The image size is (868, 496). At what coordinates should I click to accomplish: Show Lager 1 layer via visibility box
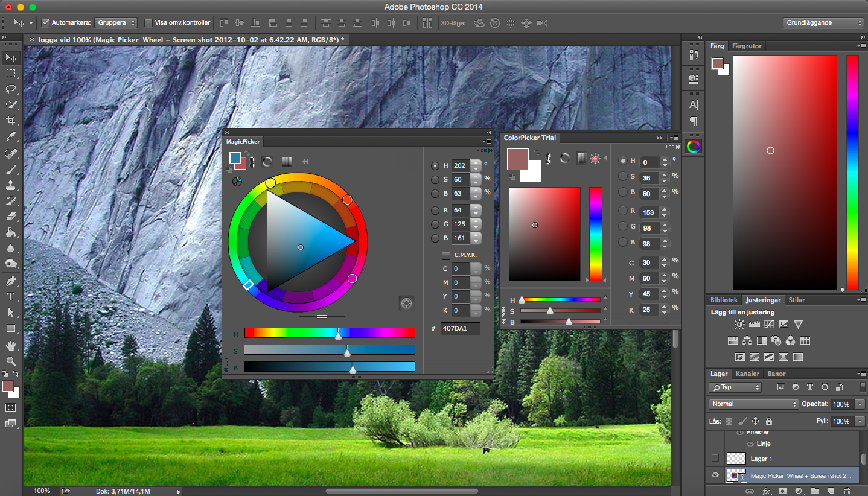(x=715, y=459)
